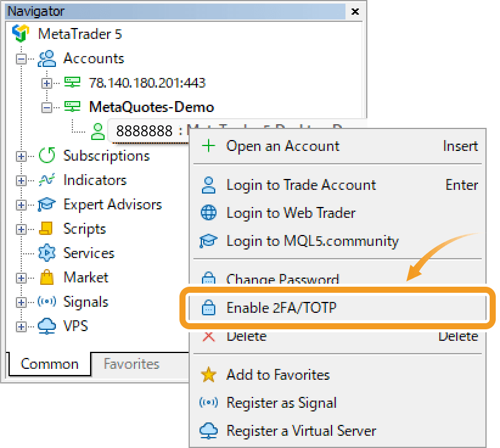Select the Expert Advisors tree label

pyautogui.click(x=113, y=205)
